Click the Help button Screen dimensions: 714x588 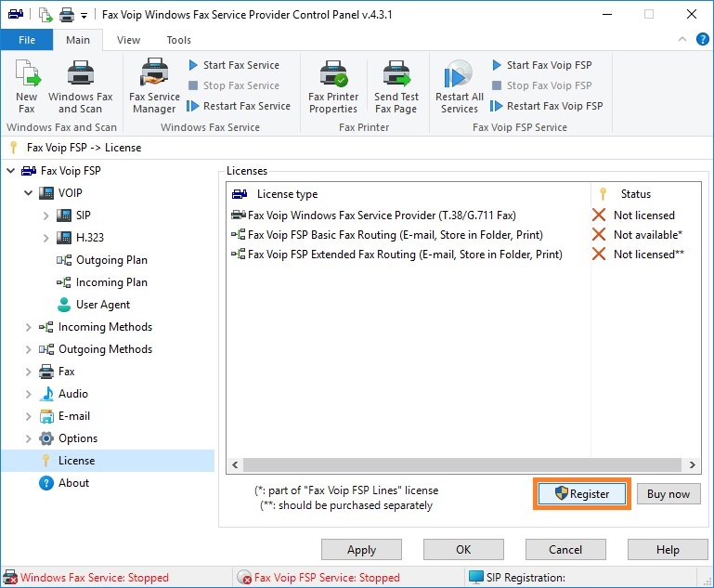pos(668,550)
